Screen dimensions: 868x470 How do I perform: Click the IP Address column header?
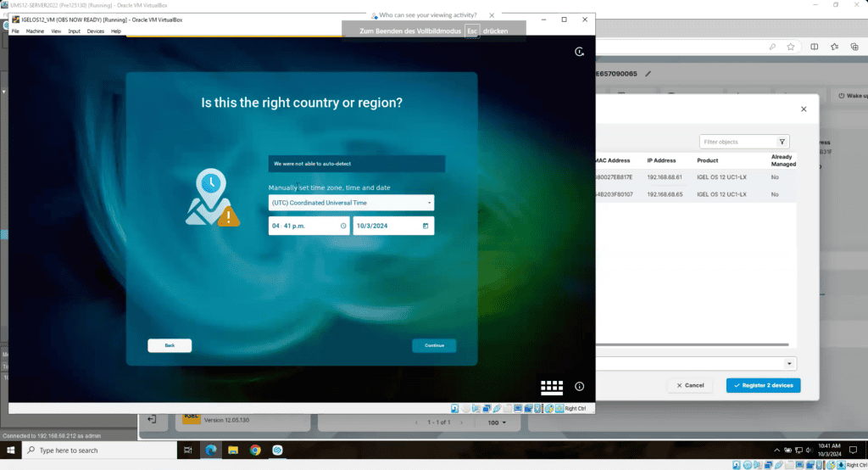tap(661, 160)
